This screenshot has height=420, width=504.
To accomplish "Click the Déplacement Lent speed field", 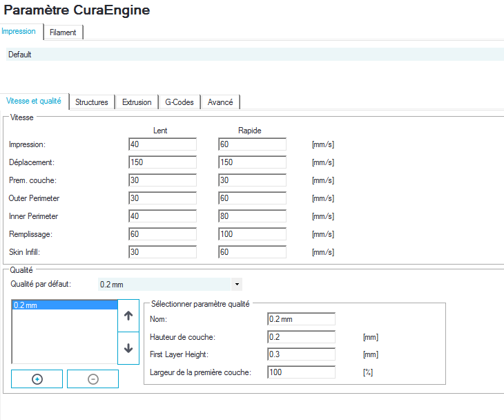I will (x=163, y=162).
